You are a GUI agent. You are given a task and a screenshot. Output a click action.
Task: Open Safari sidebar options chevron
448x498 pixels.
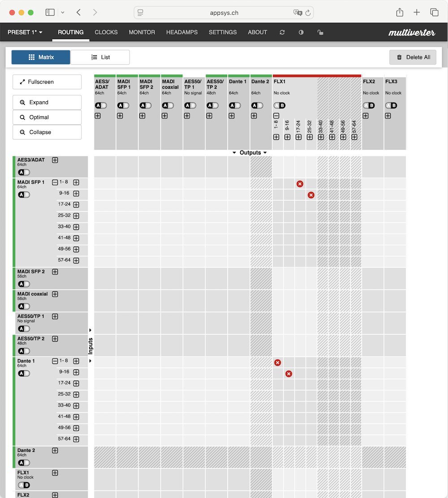[63, 13]
